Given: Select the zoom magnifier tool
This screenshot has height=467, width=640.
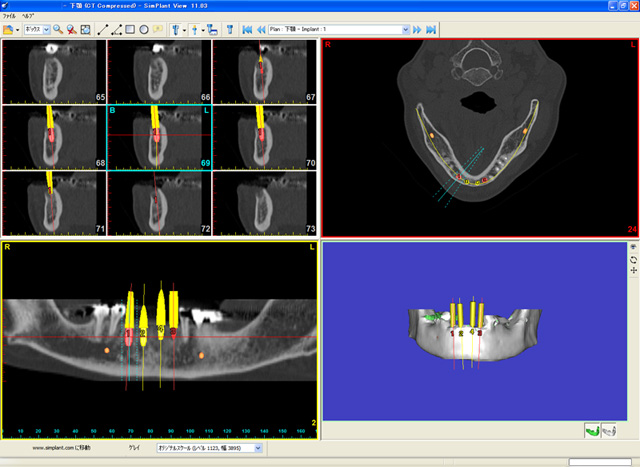Looking at the screenshot, I should [59, 30].
